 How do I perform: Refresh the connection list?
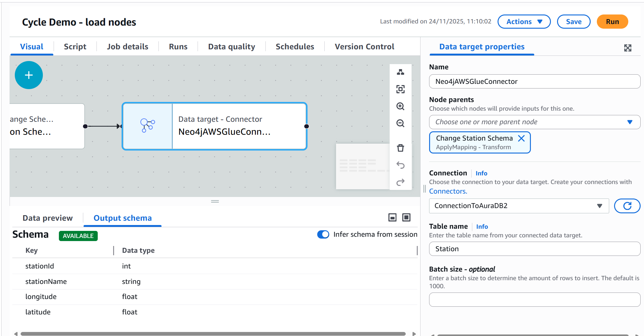coord(627,206)
